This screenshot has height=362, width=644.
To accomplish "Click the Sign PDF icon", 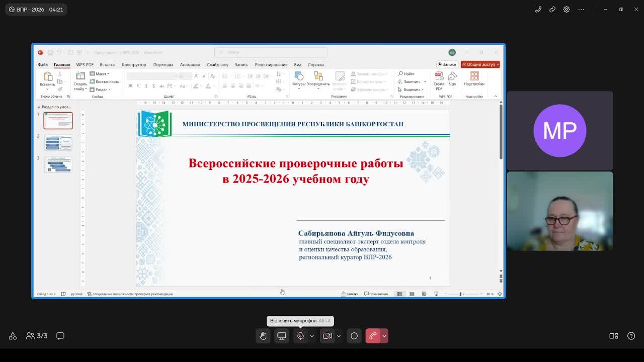I will [452, 79].
